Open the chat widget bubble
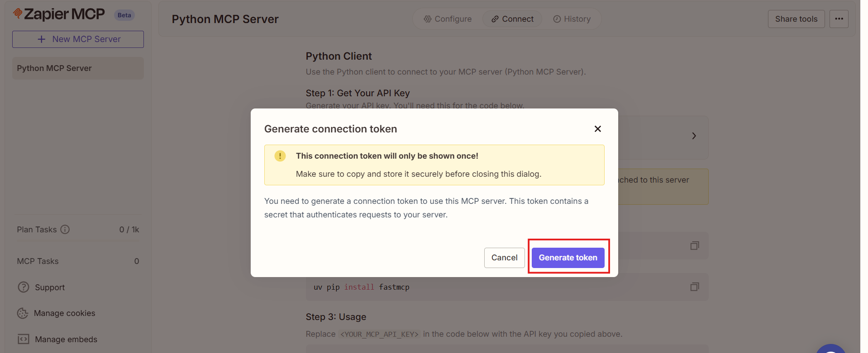868x353 pixels. [x=831, y=349]
